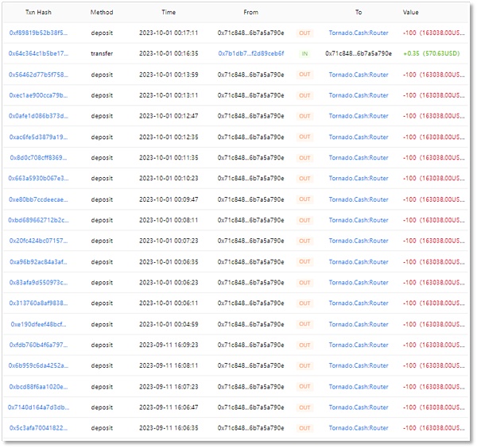Open transaction hash 0x0afe1d086b373d...
The width and height of the screenshot is (477, 448).
(x=38, y=116)
